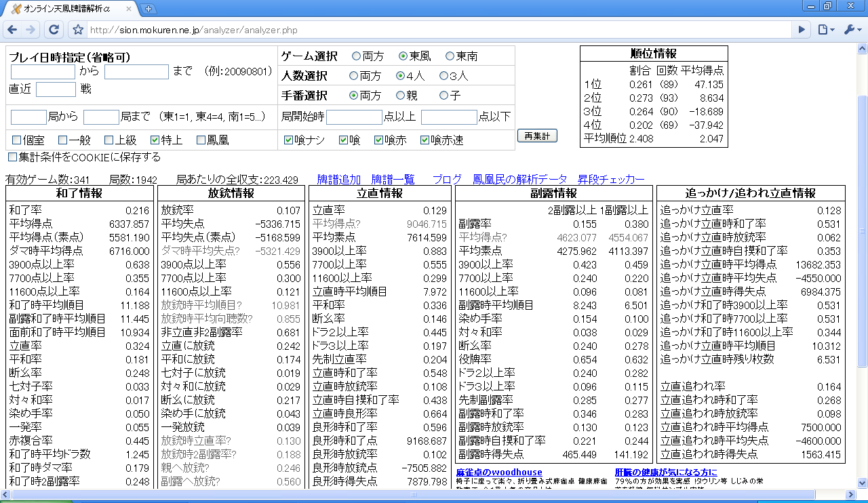Select ゲーム選択 両方 radio button
Viewport: 868px width, 503px height.
[x=356, y=56]
